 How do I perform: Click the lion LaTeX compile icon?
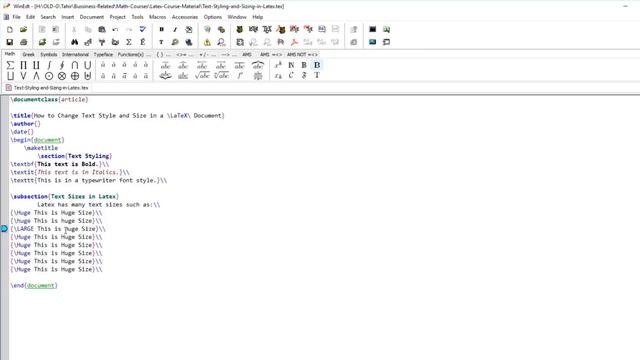click(x=240, y=29)
